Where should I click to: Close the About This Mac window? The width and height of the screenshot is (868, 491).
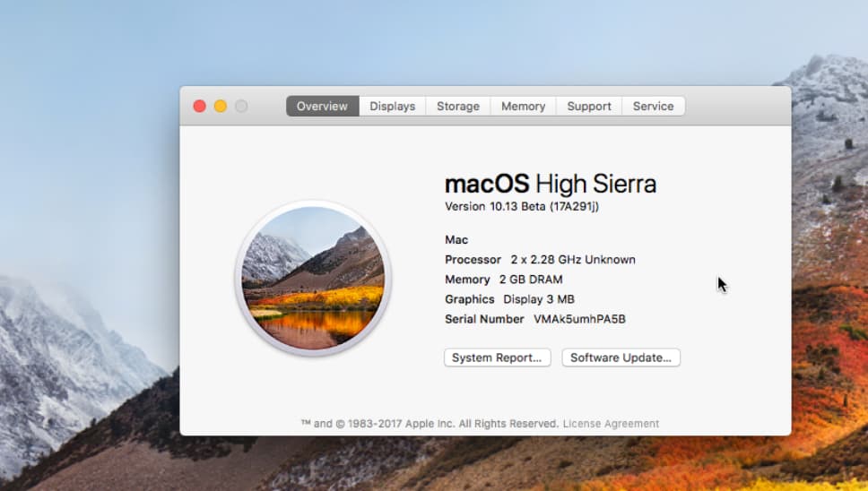[200, 106]
